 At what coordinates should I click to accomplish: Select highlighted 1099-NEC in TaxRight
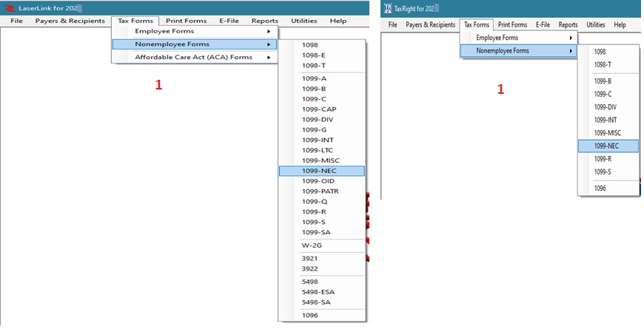point(608,146)
